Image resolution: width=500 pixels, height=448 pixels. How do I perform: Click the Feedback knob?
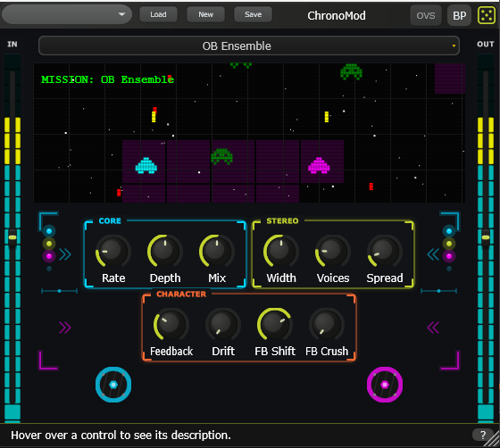[171, 324]
